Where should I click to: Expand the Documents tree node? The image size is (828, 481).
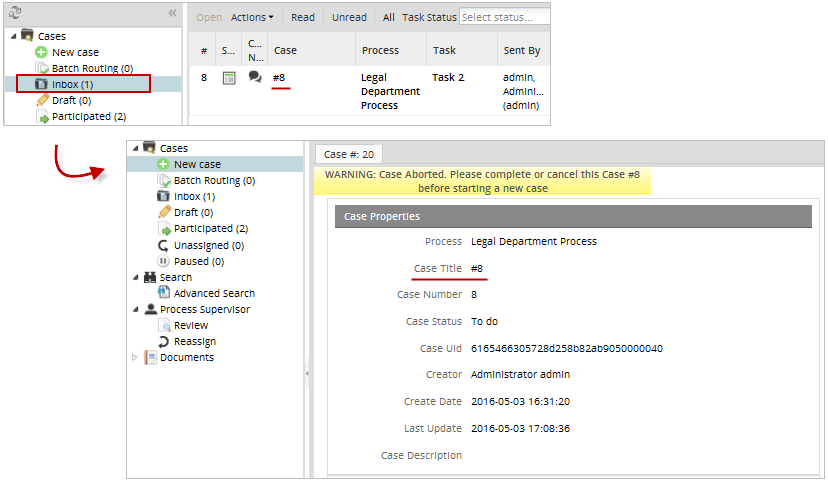pyautogui.click(x=135, y=357)
